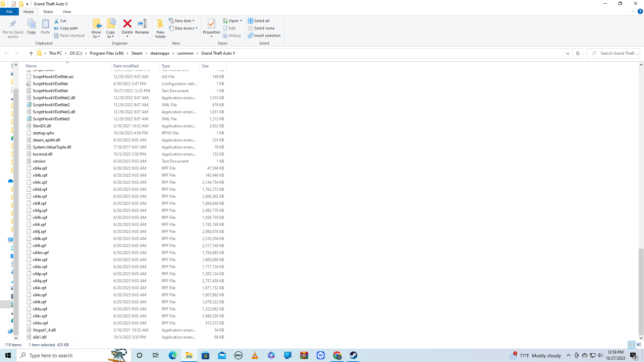Open the View ribbon tab

(67, 12)
